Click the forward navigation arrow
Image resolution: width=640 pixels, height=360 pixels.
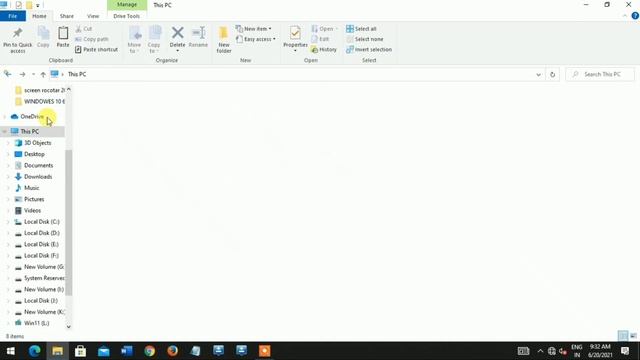coord(22,74)
